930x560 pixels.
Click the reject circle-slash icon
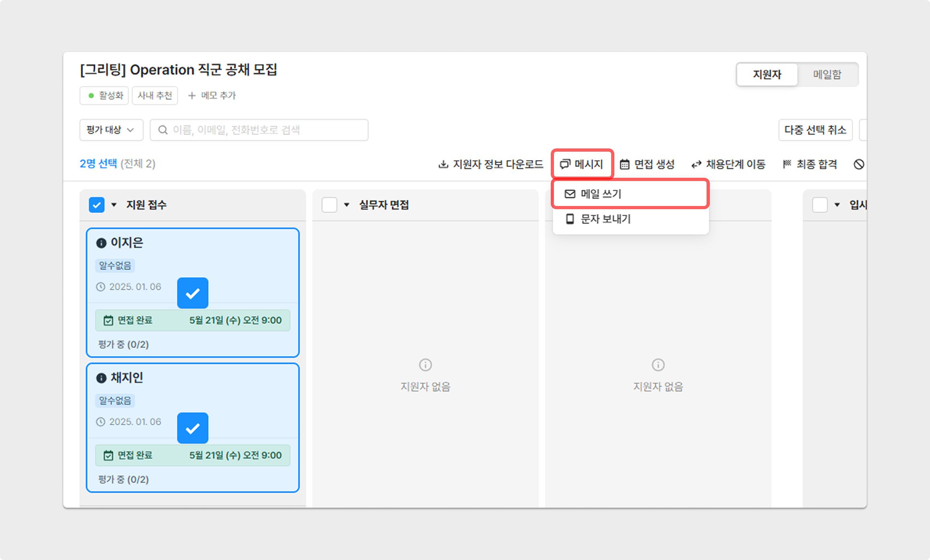(x=858, y=164)
